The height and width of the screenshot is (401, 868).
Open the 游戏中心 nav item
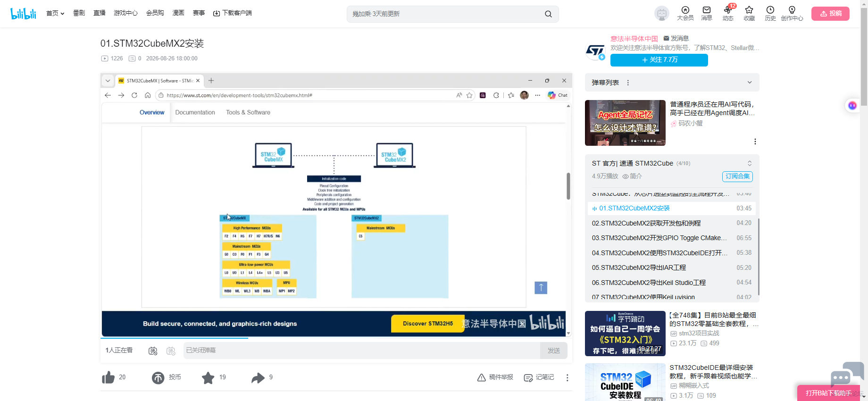(125, 13)
